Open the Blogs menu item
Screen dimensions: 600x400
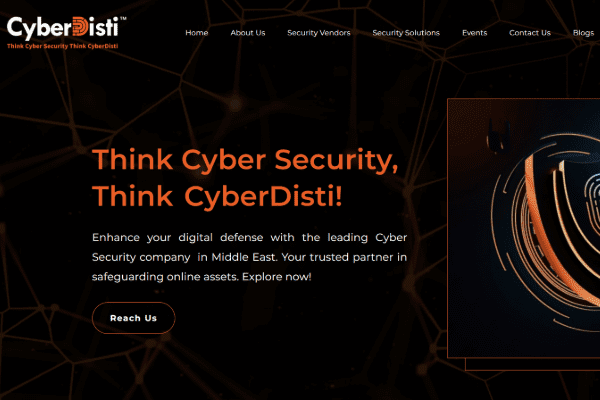click(x=583, y=33)
